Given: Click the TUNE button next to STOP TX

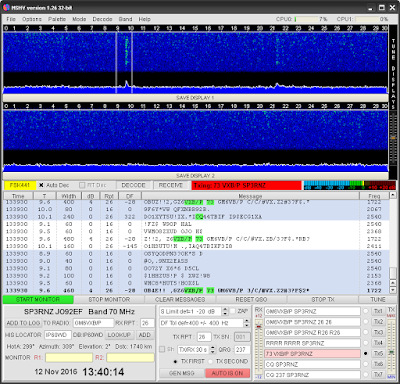Looking at the screenshot, I should click(378, 299).
